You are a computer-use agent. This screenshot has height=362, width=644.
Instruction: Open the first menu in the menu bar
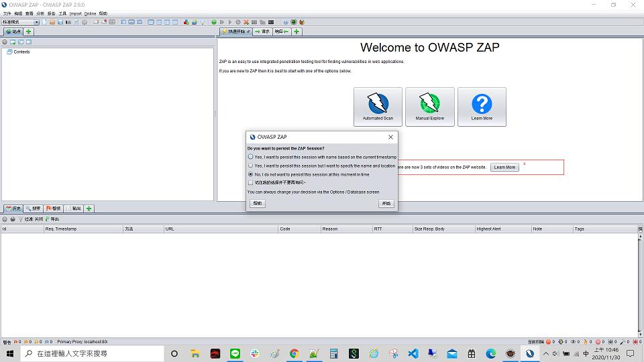click(x=7, y=13)
